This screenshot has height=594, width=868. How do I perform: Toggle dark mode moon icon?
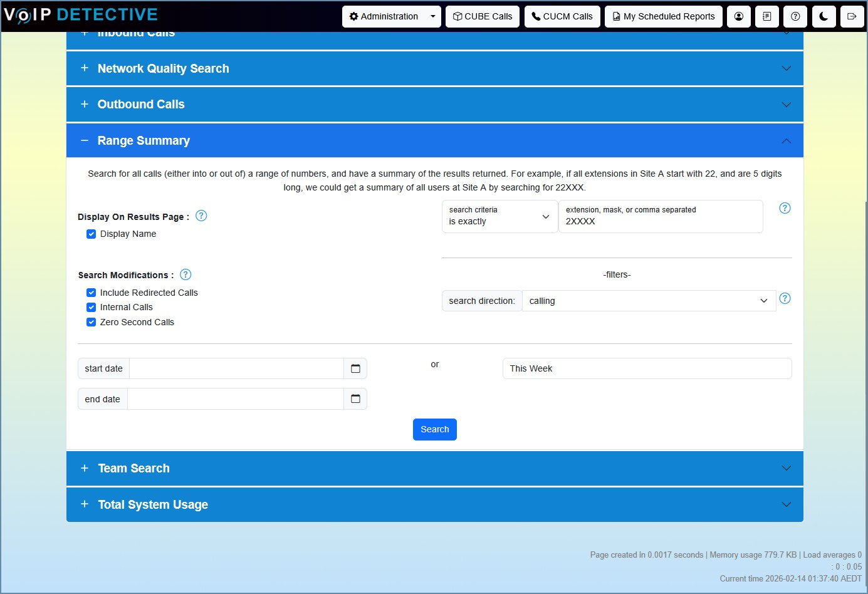pos(824,16)
